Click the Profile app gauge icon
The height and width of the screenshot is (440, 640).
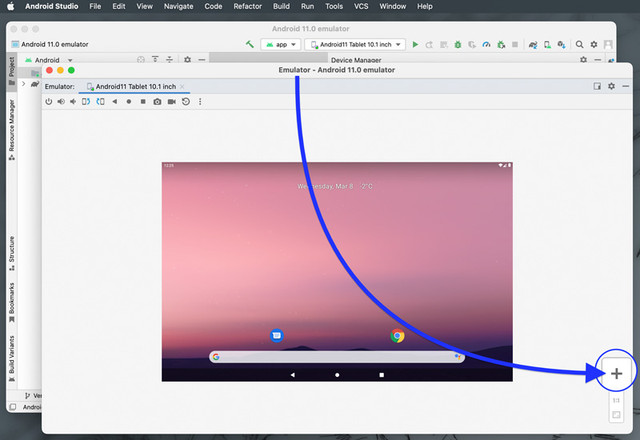coord(486,44)
